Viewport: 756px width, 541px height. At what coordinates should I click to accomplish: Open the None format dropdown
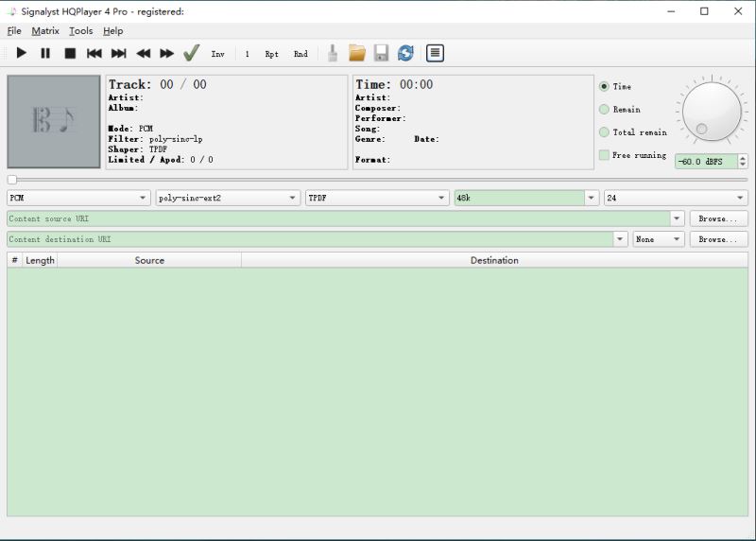click(x=659, y=239)
